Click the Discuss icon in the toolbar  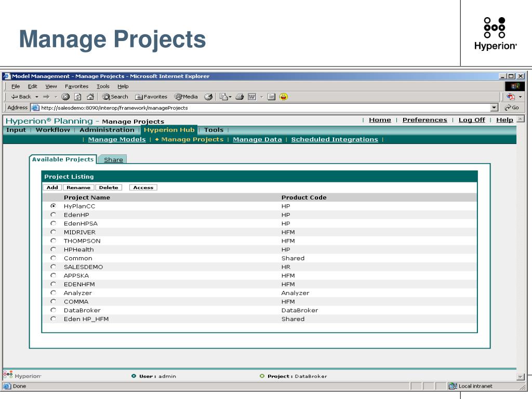coord(271,97)
